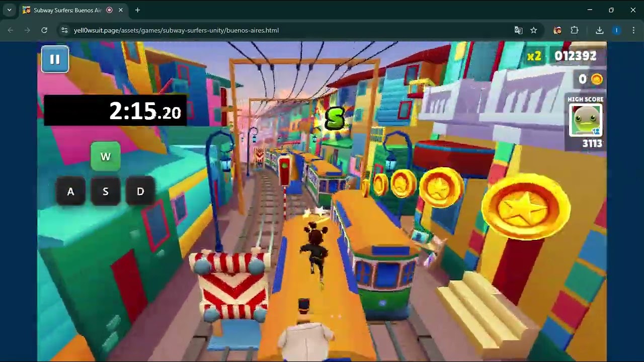Click the 3113 high score value

tap(592, 144)
